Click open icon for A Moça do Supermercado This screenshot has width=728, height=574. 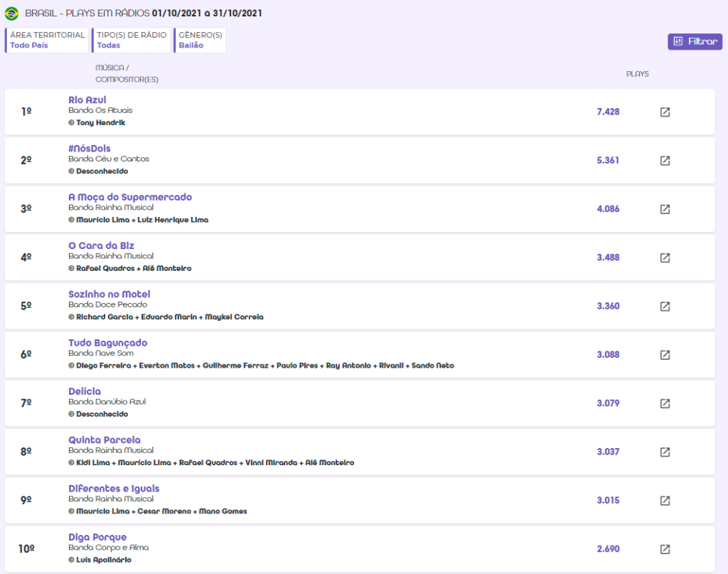[x=665, y=209]
